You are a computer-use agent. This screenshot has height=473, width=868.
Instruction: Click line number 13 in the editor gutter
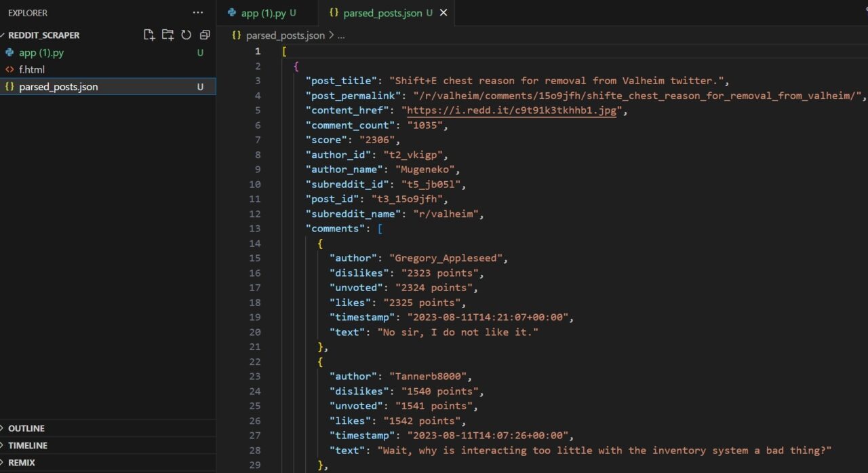coord(254,229)
